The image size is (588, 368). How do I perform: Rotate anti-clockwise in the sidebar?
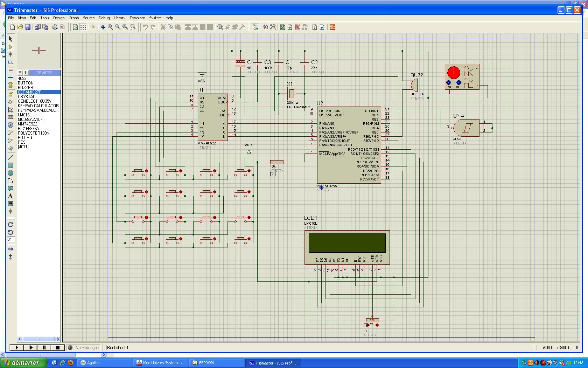(x=10, y=232)
